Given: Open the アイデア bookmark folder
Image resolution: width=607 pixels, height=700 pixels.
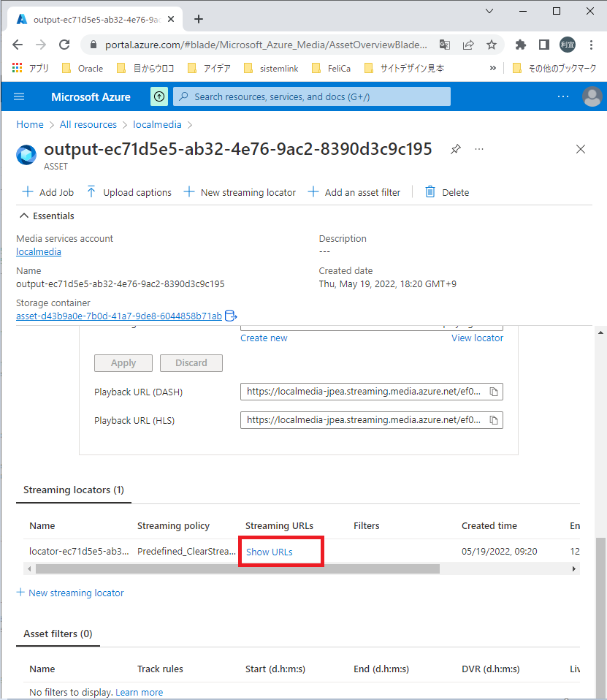Looking at the screenshot, I should pos(210,68).
